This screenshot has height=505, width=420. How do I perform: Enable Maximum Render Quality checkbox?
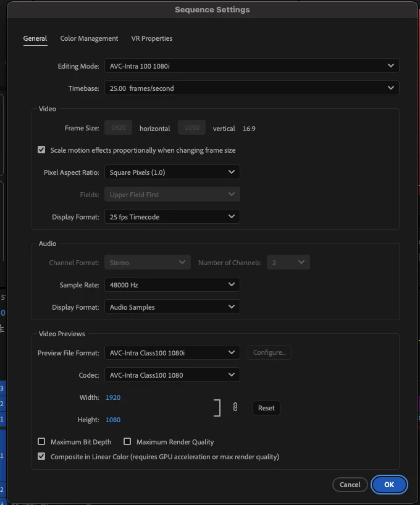127,441
